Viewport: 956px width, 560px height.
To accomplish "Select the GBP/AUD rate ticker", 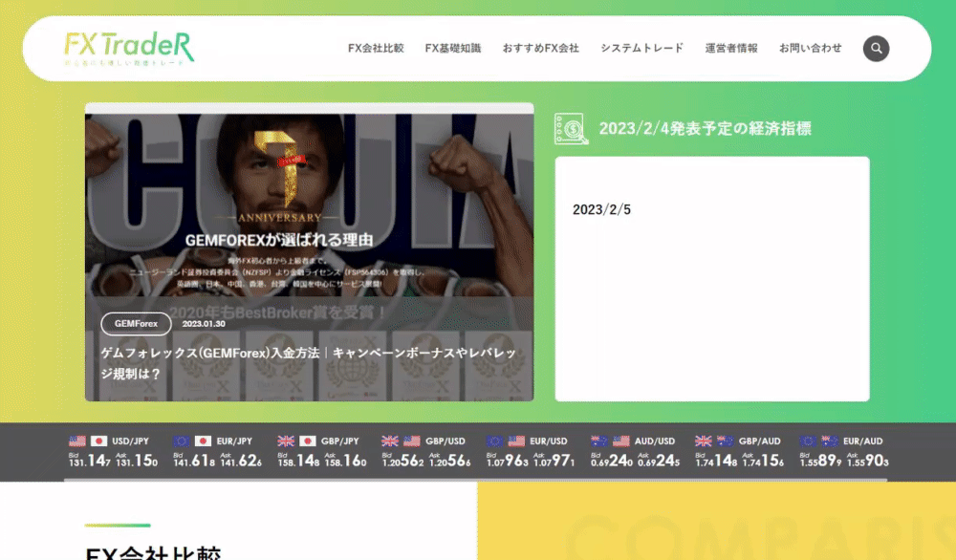I will click(740, 451).
